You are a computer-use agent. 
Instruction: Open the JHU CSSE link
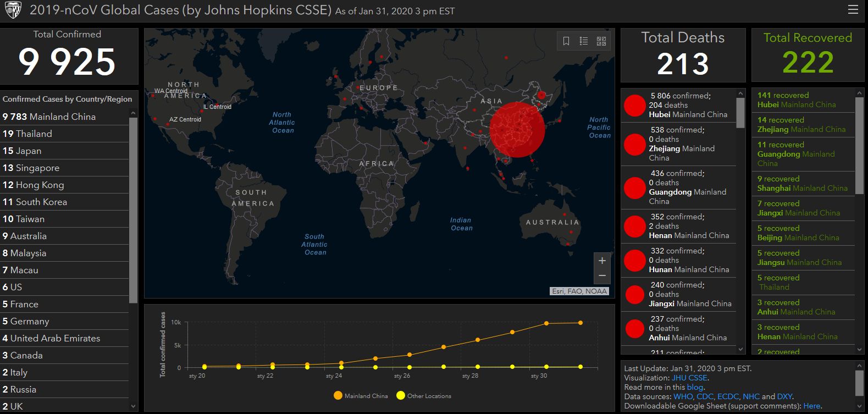coord(689,378)
